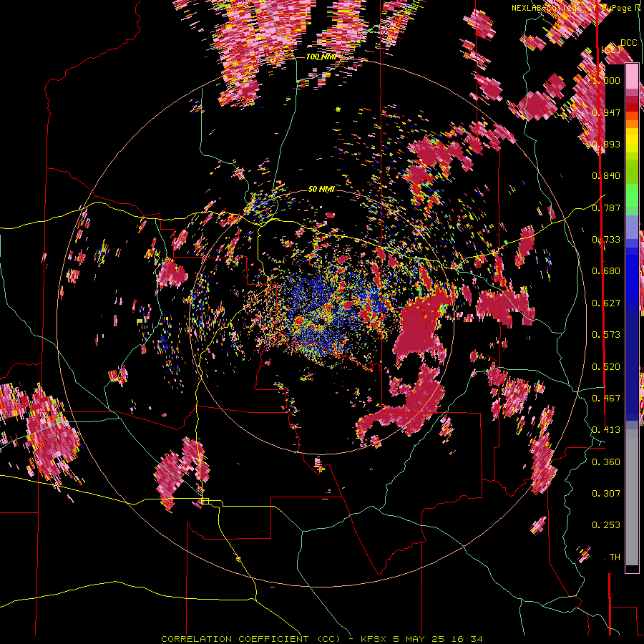Click the 0.680 legend value
Viewport: 644px width, 644px height.
point(606,271)
